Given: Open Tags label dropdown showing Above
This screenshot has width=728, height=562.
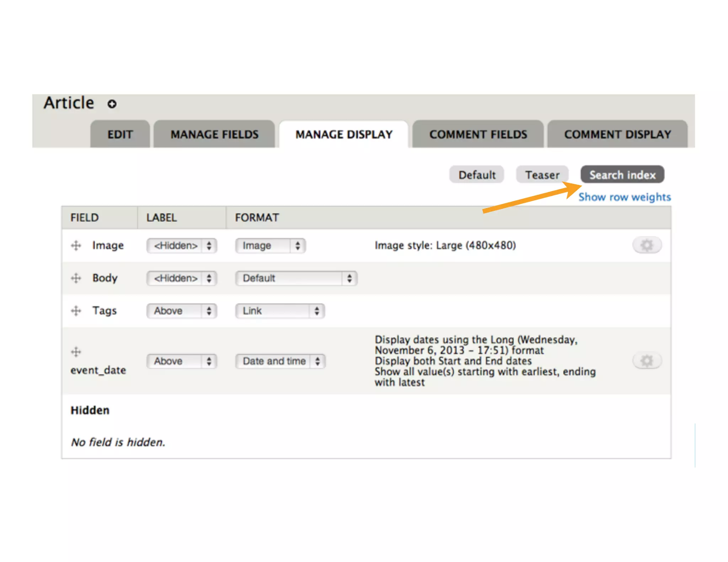Looking at the screenshot, I should (x=182, y=311).
